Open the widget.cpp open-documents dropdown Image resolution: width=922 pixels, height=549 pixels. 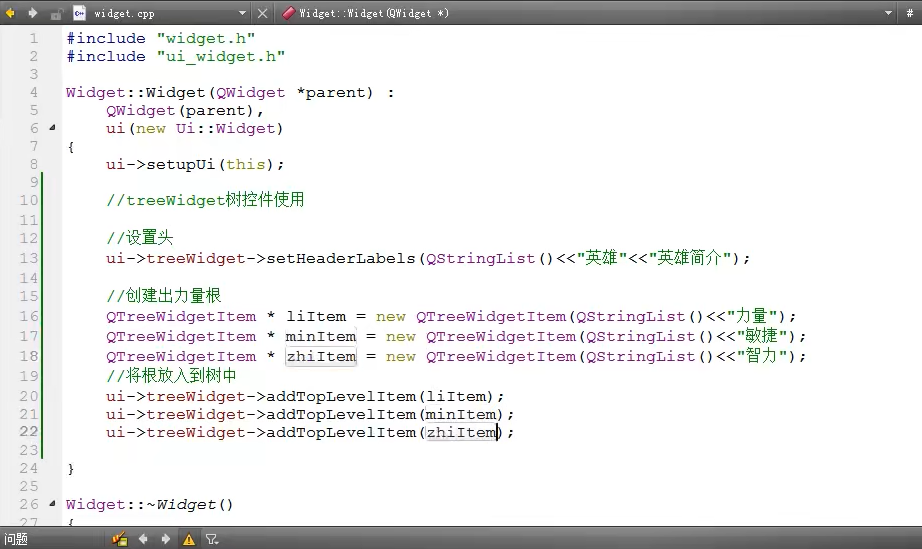coord(242,13)
